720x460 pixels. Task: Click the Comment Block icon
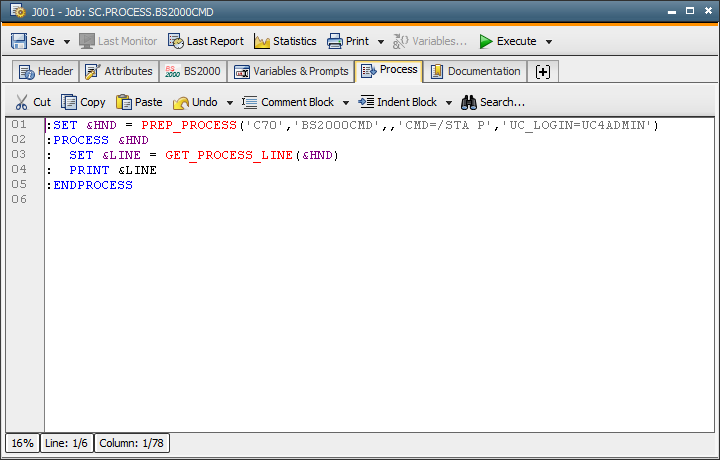(x=249, y=102)
